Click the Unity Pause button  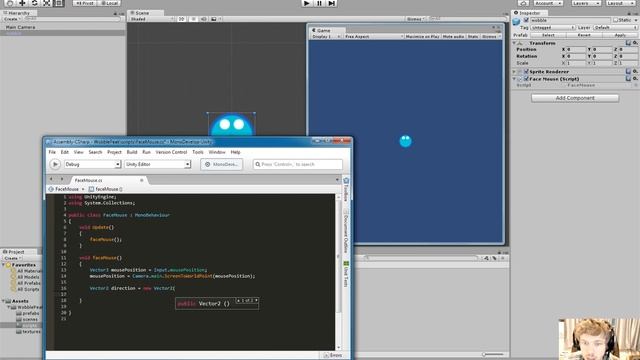[319, 3]
